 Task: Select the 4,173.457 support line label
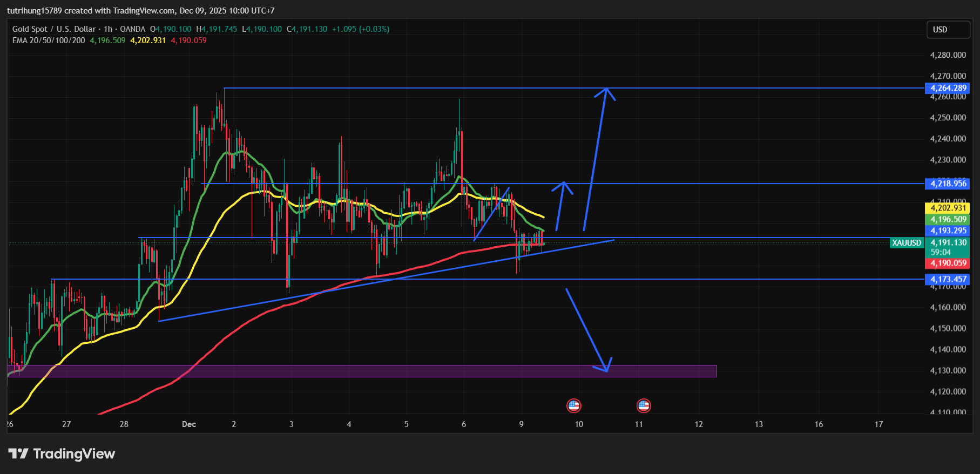coord(948,279)
